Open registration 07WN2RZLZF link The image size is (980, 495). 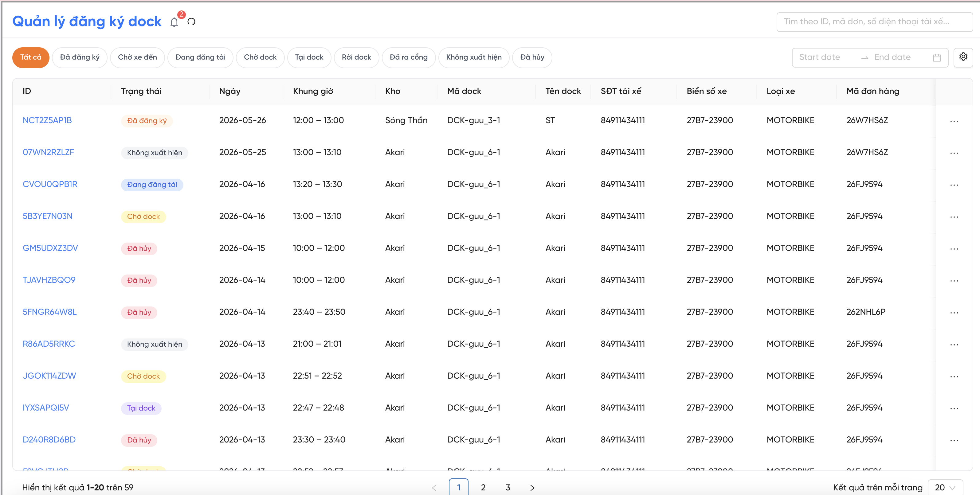[48, 152]
